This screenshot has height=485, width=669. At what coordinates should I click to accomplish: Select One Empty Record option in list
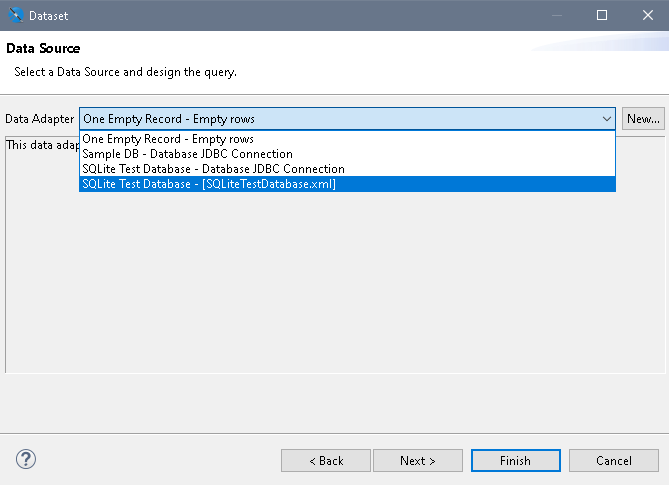tap(168, 139)
